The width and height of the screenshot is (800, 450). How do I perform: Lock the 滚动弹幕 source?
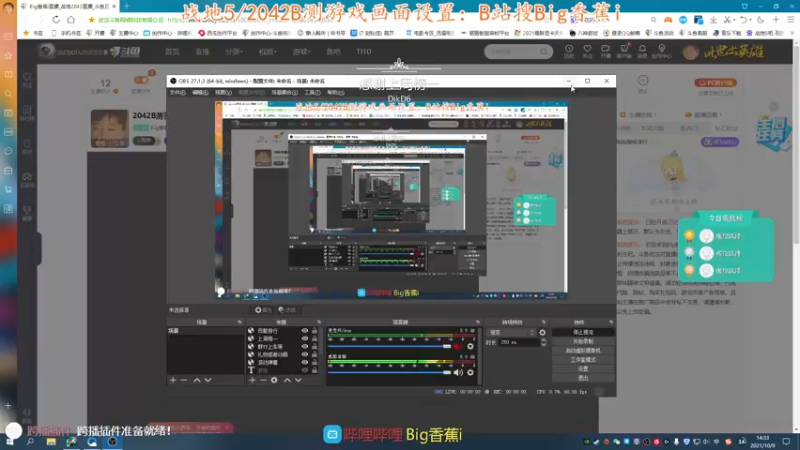(314, 362)
